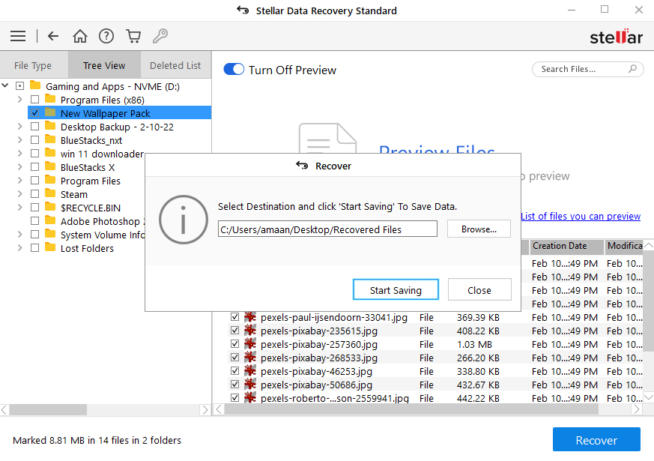Click file icon of pexels-pixabay-46253.jpg
This screenshot has width=654, height=461.
[250, 371]
